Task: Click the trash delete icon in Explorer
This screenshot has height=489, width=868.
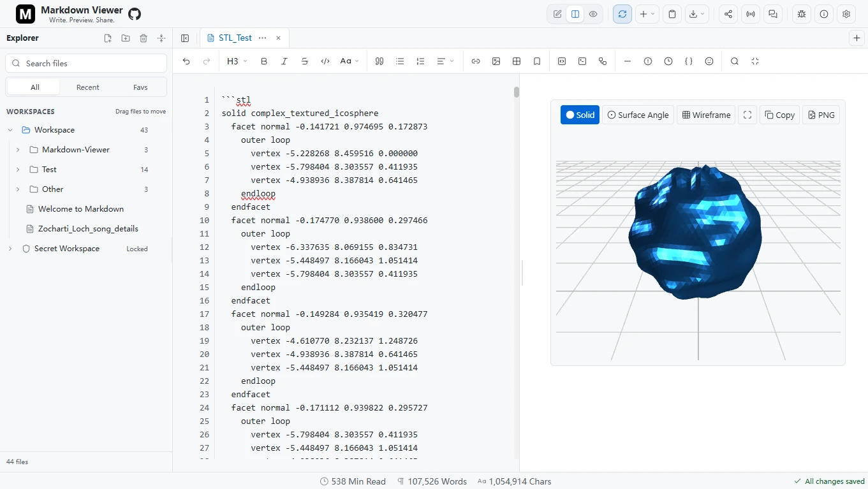Action: click(143, 38)
